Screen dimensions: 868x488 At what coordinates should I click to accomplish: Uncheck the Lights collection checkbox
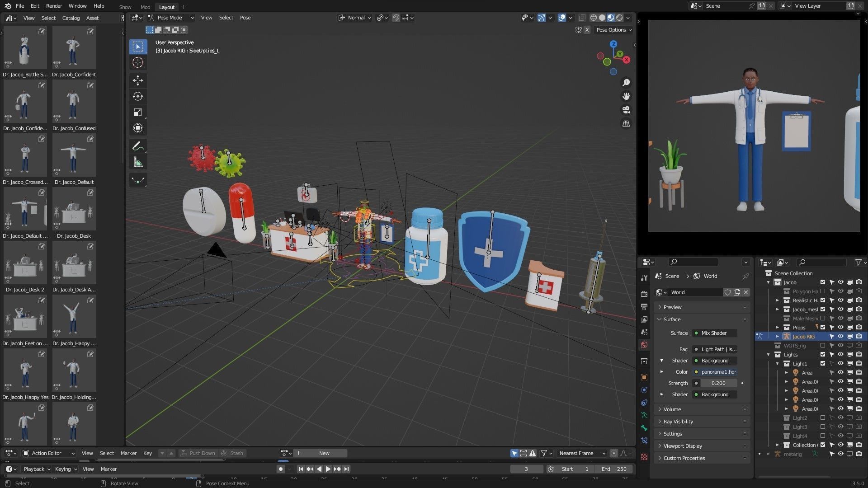(823, 355)
